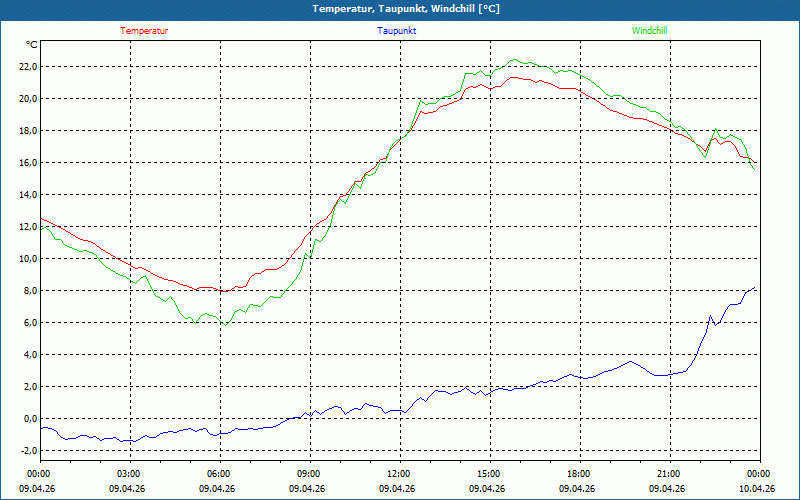Click the '03:00' time label
The image size is (800, 500).
131,474
